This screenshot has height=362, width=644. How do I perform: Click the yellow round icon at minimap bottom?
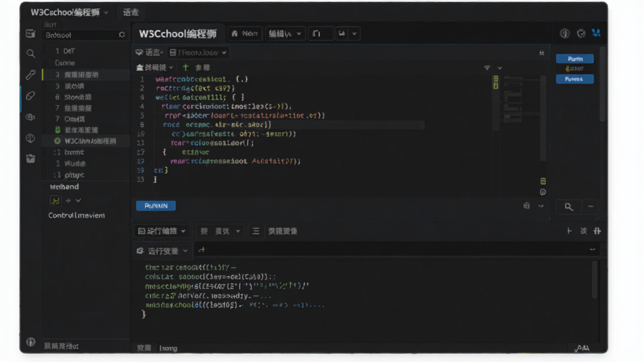(543, 192)
